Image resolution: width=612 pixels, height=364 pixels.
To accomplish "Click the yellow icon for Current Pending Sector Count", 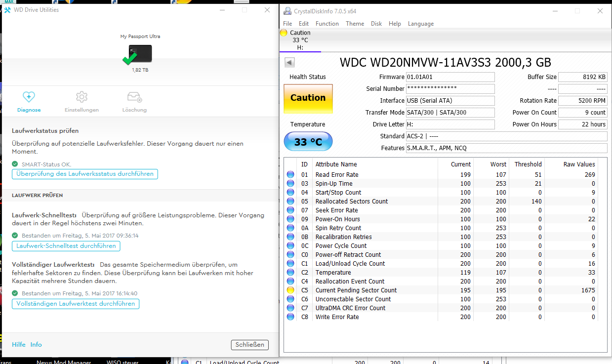I will [x=290, y=290].
